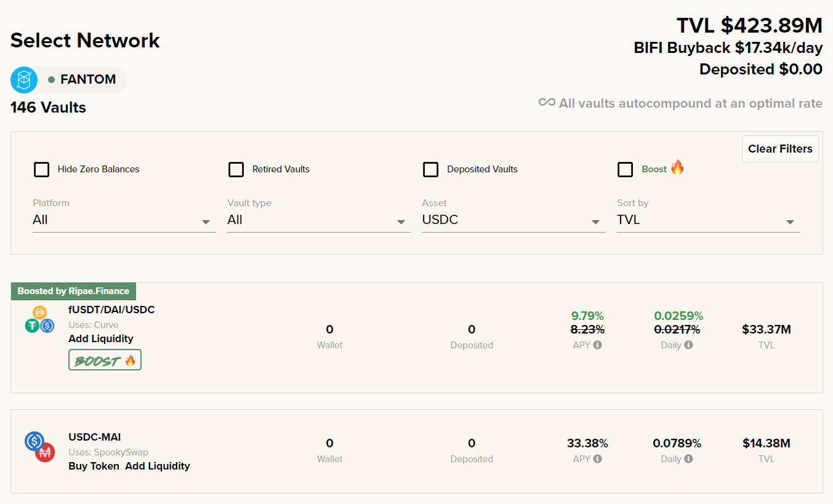The image size is (833, 504).
Task: Enable the Hide Zero Balances checkbox
Action: point(41,169)
